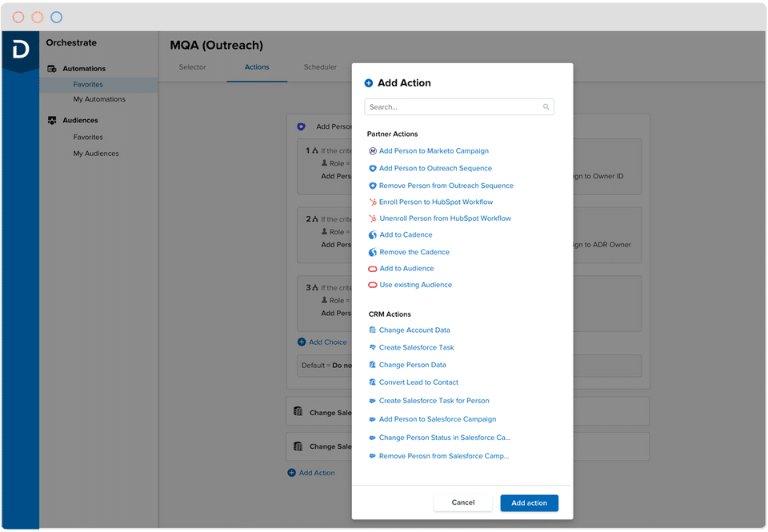Choose Create Salesforce Task action
This screenshot has height=532, width=768.
416,347
